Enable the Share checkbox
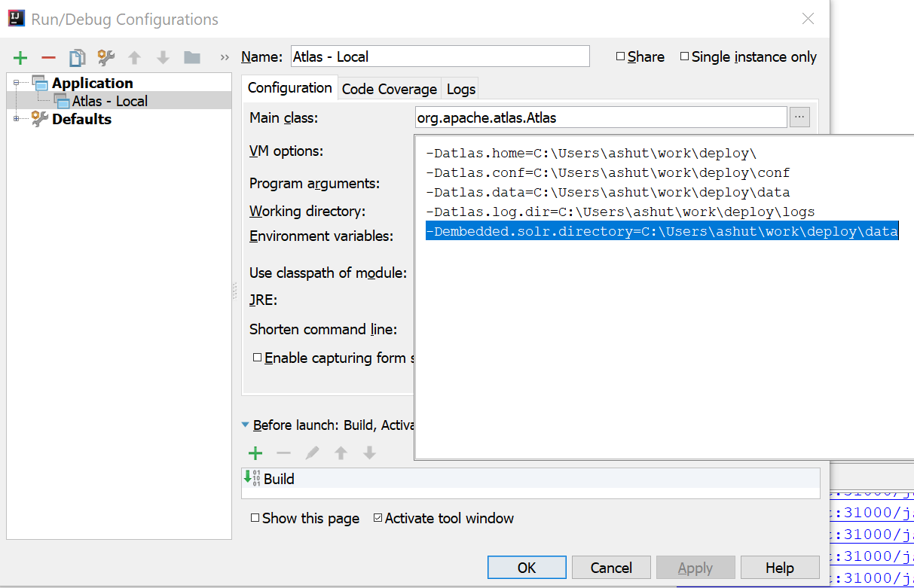The width and height of the screenshot is (914, 588). (621, 56)
